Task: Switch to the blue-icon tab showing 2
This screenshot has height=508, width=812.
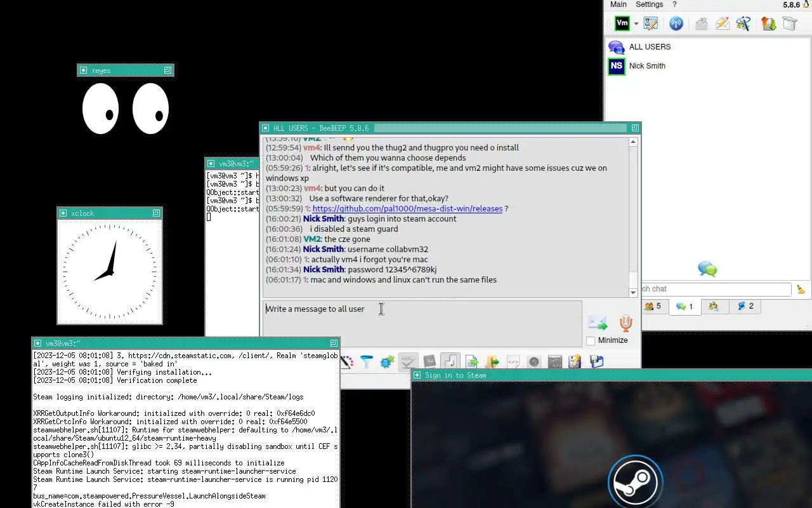Action: (745, 306)
